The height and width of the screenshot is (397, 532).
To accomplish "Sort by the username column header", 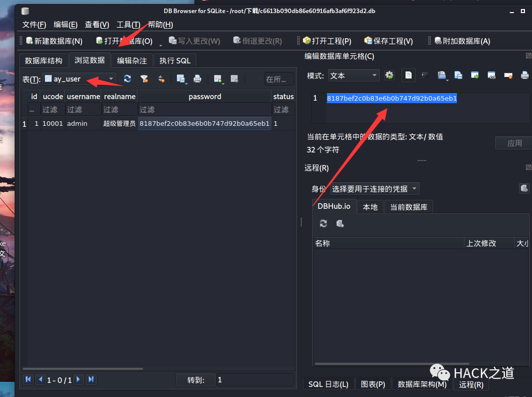I will (83, 97).
